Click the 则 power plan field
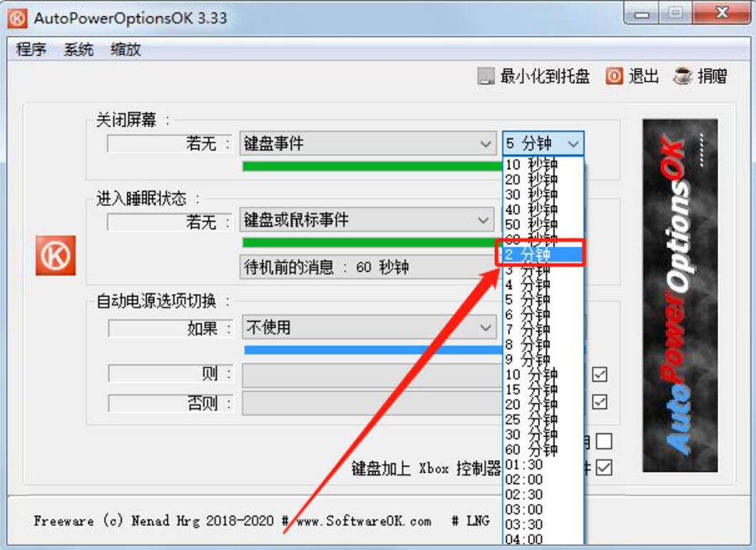Screen dimensions: 756x550 coord(372,375)
